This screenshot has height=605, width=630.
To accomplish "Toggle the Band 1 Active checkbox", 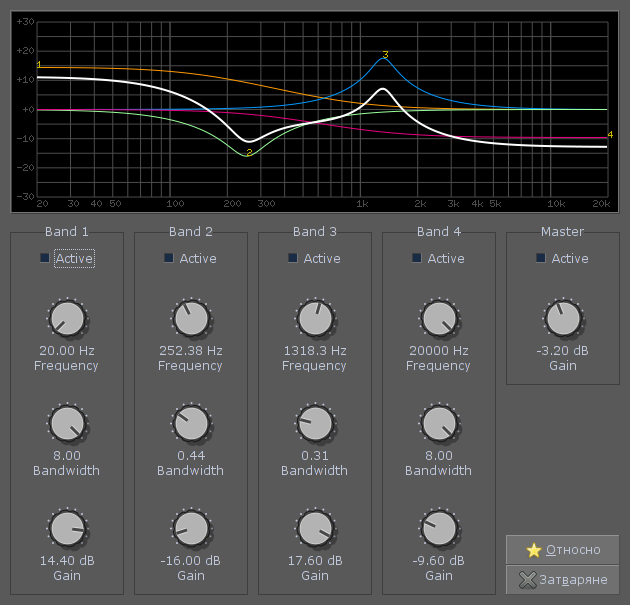I will [x=45, y=258].
